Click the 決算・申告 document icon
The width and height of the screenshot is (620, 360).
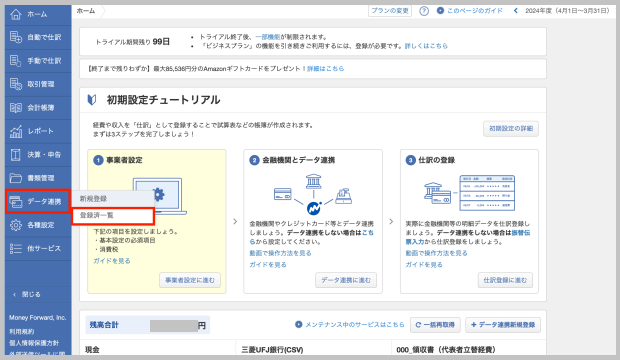tap(15, 155)
